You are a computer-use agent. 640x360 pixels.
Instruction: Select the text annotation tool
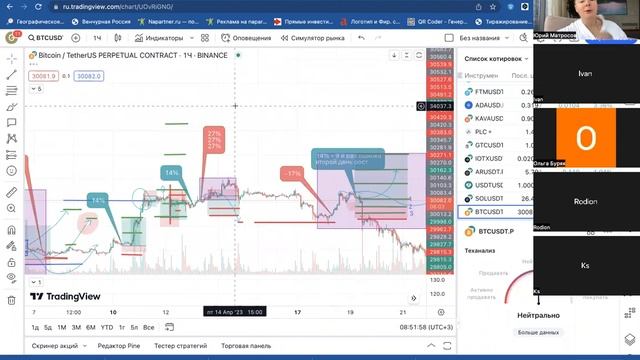click(11, 122)
